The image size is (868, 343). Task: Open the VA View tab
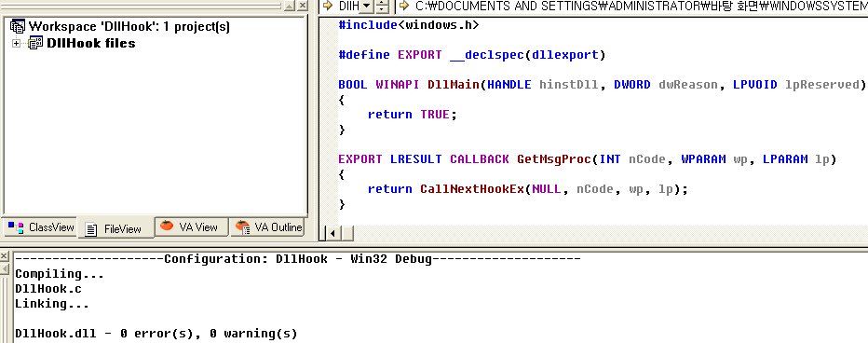[191, 227]
